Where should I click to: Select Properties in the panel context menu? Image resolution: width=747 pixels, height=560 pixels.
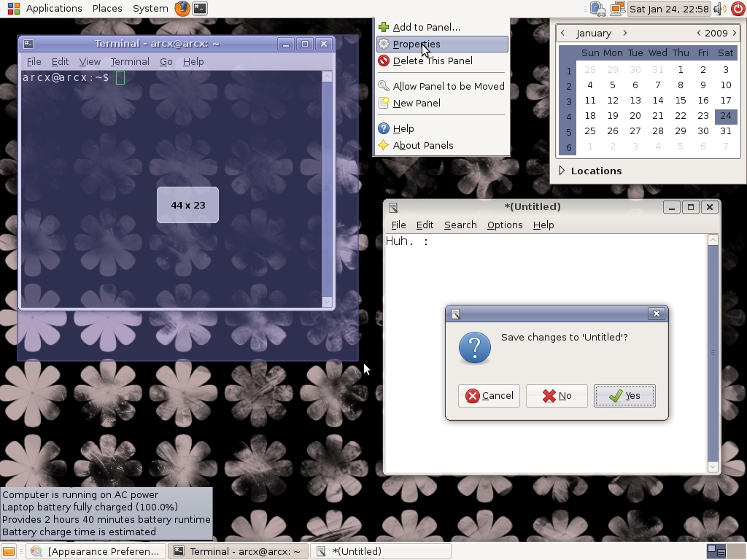click(x=443, y=44)
